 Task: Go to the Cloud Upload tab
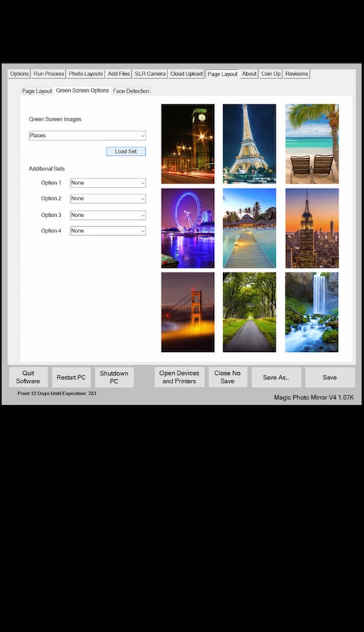[187, 74]
